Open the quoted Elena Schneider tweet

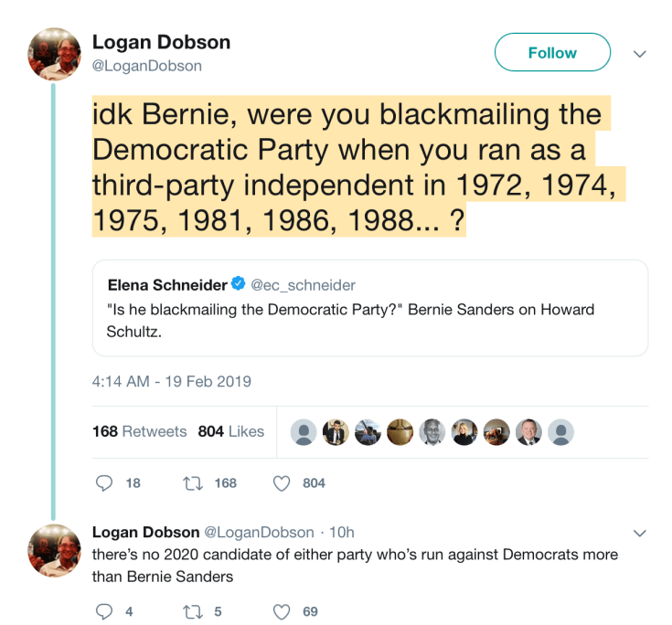(x=369, y=320)
